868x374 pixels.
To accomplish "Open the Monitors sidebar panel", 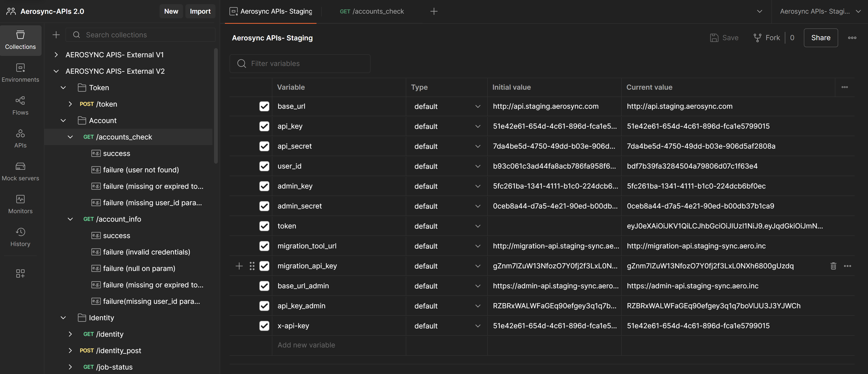I will [20, 204].
